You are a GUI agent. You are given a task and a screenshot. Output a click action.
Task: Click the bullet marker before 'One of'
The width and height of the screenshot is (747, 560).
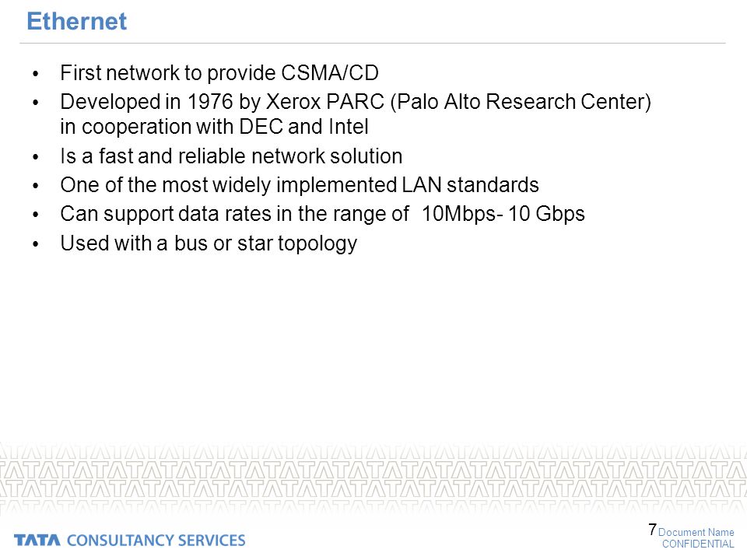pos(35,186)
